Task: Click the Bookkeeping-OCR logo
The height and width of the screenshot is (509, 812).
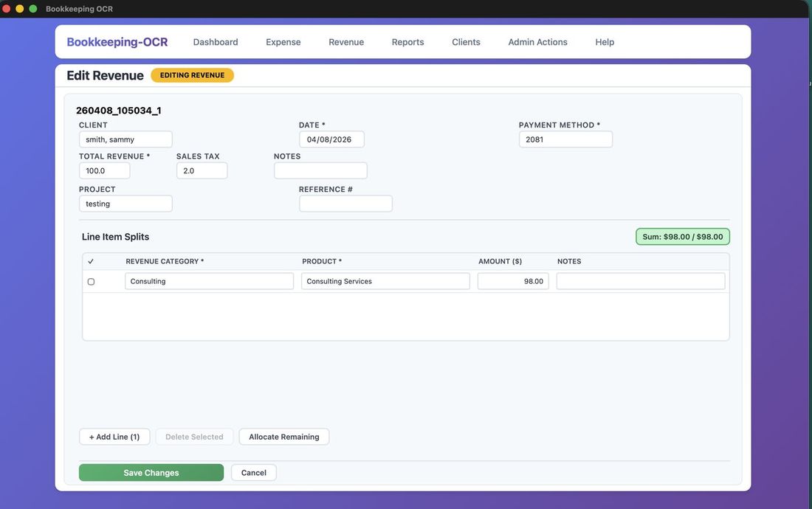Action: point(117,42)
